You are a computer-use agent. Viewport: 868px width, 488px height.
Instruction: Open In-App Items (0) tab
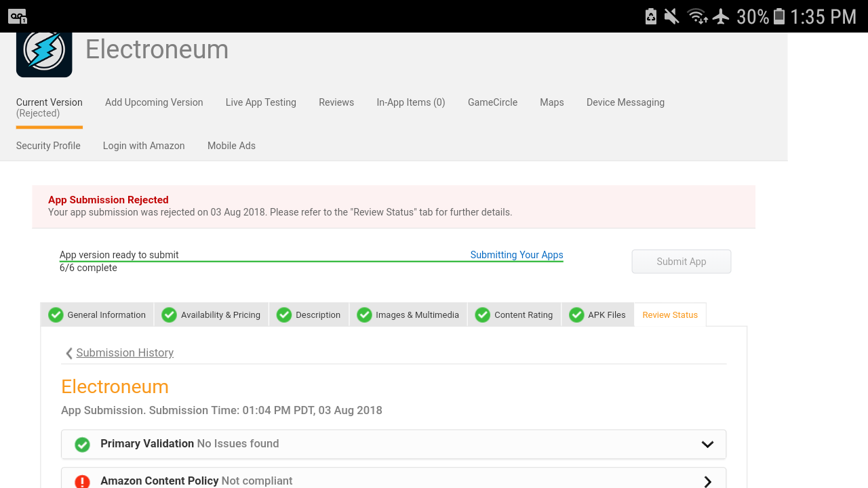tap(411, 102)
